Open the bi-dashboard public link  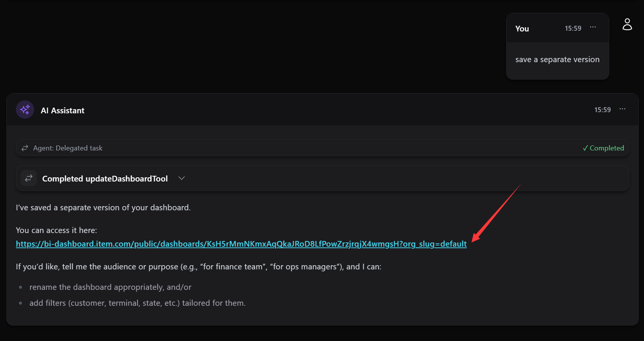coord(241,244)
